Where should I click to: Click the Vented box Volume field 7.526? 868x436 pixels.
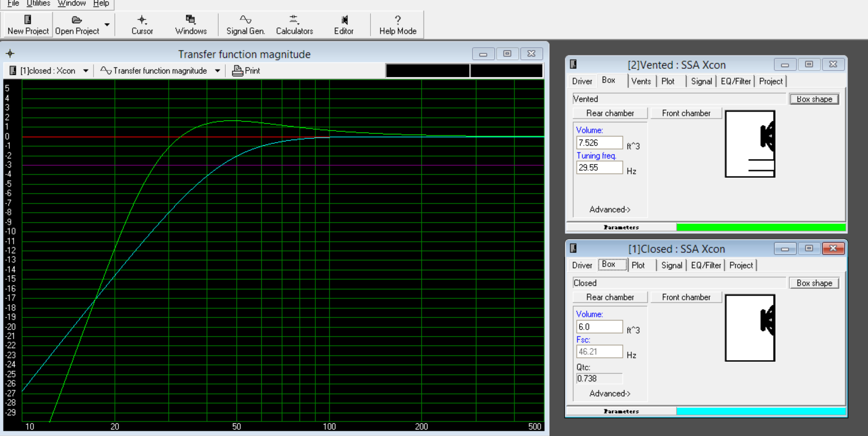point(599,143)
